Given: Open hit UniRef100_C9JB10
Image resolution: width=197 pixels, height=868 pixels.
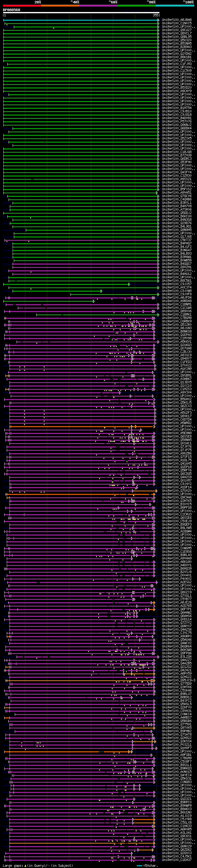Looking at the screenshot, I should (x=177, y=111).
